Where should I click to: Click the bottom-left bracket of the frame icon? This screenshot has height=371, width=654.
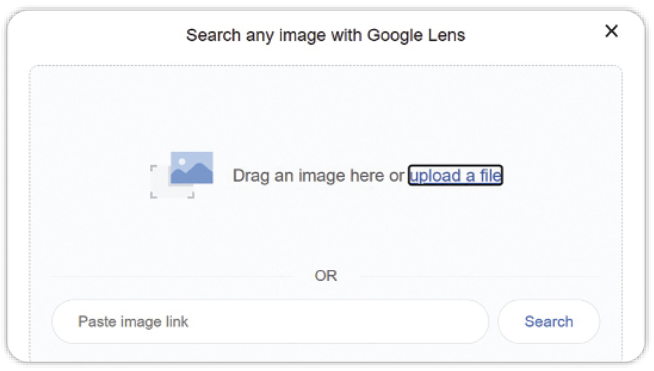point(153,195)
